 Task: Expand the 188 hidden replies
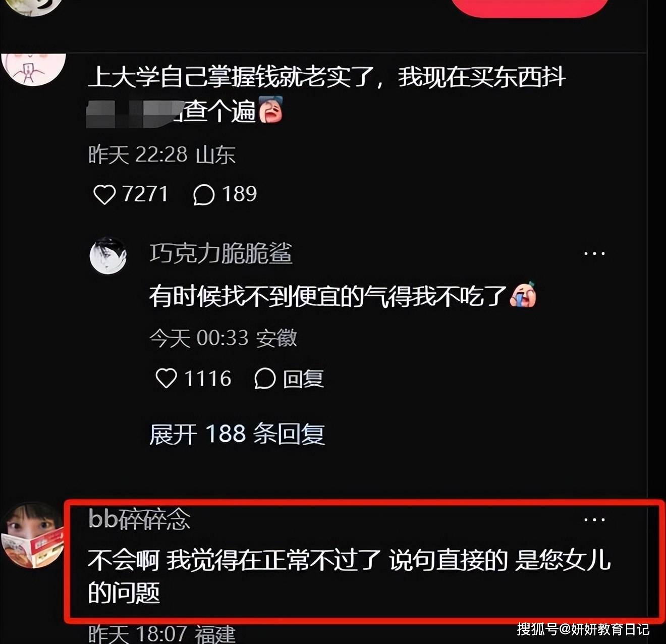click(x=237, y=434)
